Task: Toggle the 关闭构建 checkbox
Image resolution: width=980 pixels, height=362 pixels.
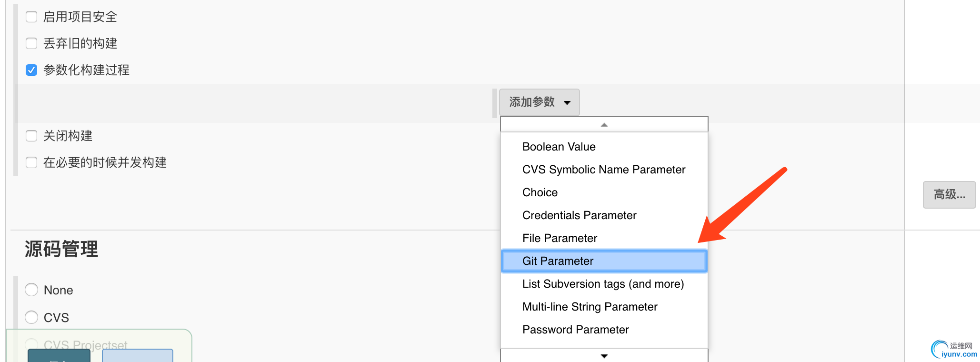Action: pyautogui.click(x=31, y=136)
